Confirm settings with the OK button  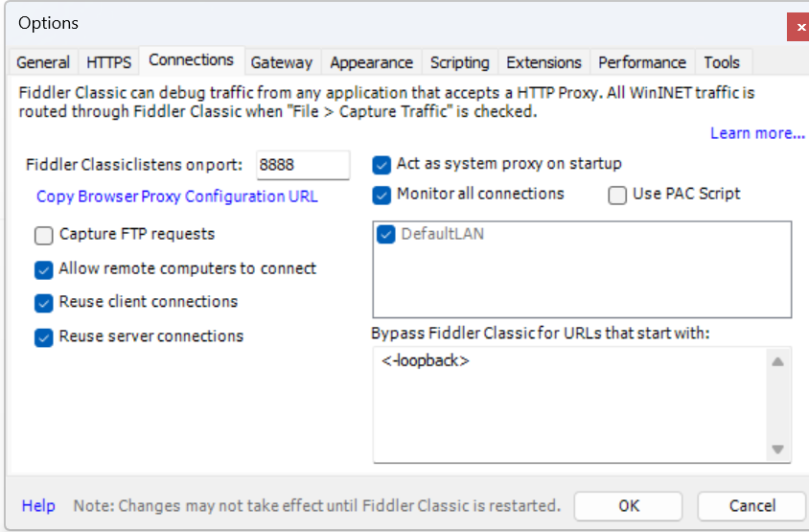(x=629, y=506)
